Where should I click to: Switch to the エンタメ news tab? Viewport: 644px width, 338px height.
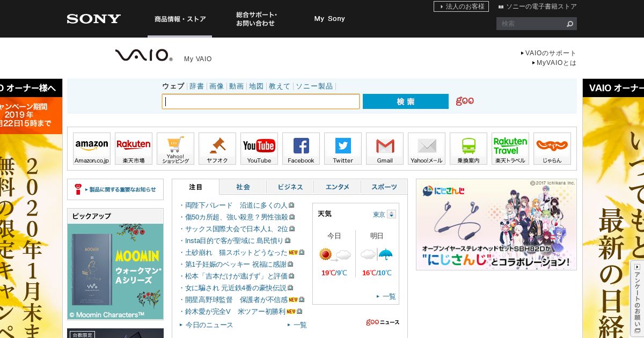337,187
